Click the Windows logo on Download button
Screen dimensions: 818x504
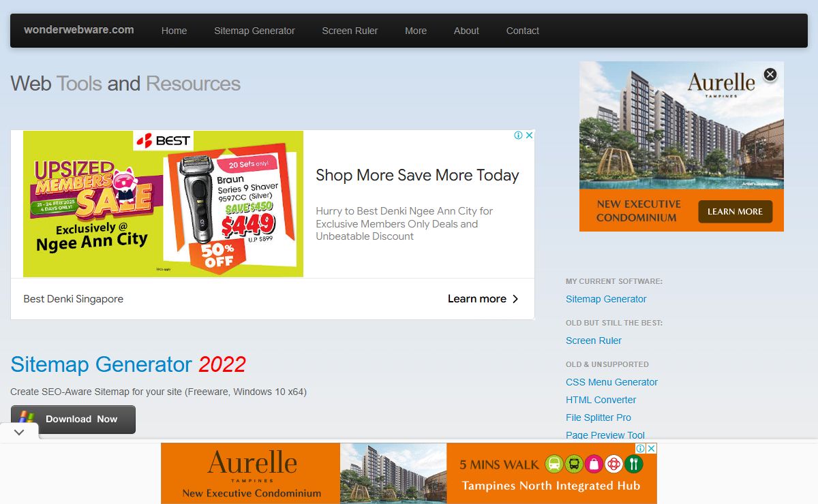pyautogui.click(x=27, y=419)
